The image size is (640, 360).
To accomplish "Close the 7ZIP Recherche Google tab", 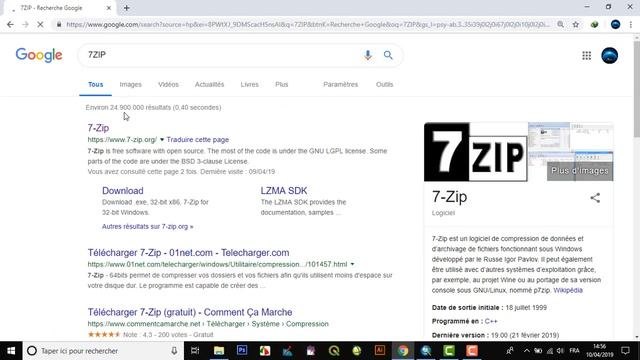I will pyautogui.click(x=109, y=8).
